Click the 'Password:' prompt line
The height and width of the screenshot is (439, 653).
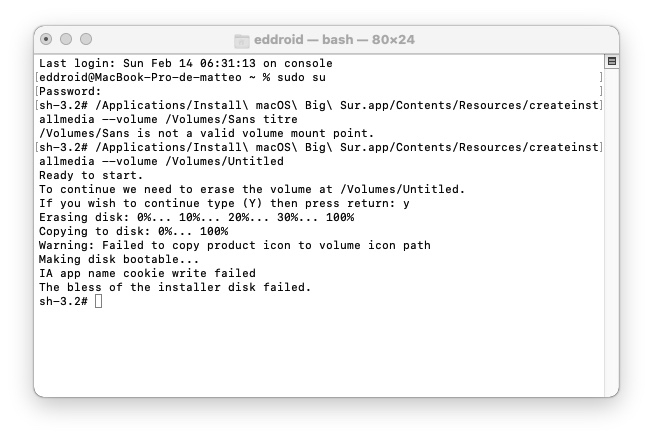pyautogui.click(x=71, y=91)
